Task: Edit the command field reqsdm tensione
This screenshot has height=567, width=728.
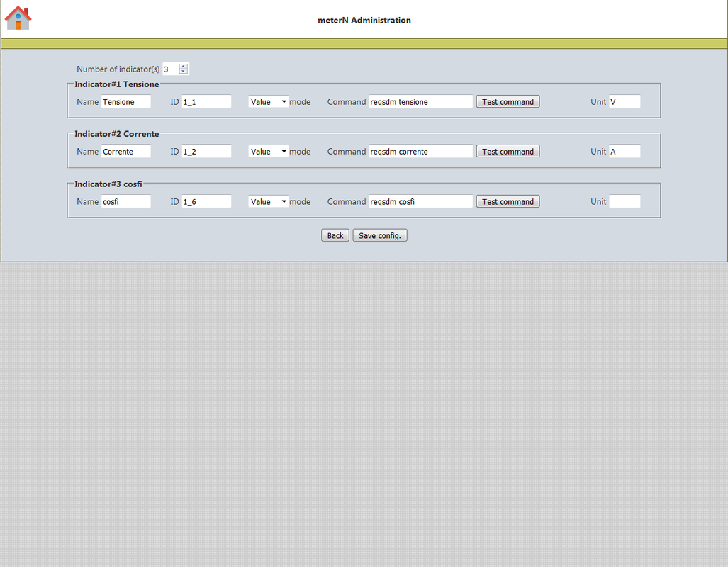Action: (x=420, y=101)
